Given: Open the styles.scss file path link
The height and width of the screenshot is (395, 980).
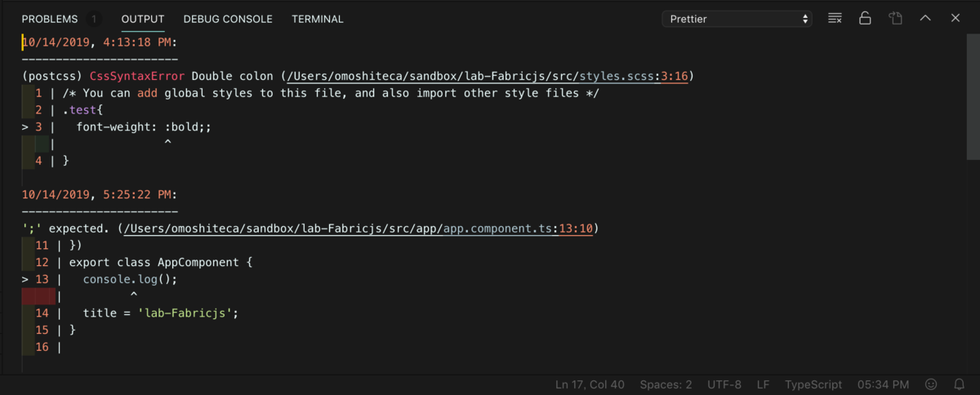Looking at the screenshot, I should point(488,76).
